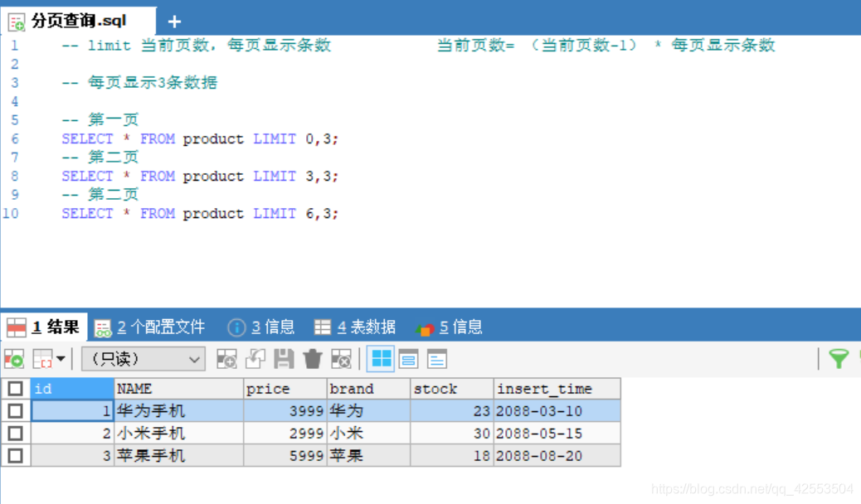Select the brand cell 苹果
This screenshot has height=504, width=861.
click(369, 456)
